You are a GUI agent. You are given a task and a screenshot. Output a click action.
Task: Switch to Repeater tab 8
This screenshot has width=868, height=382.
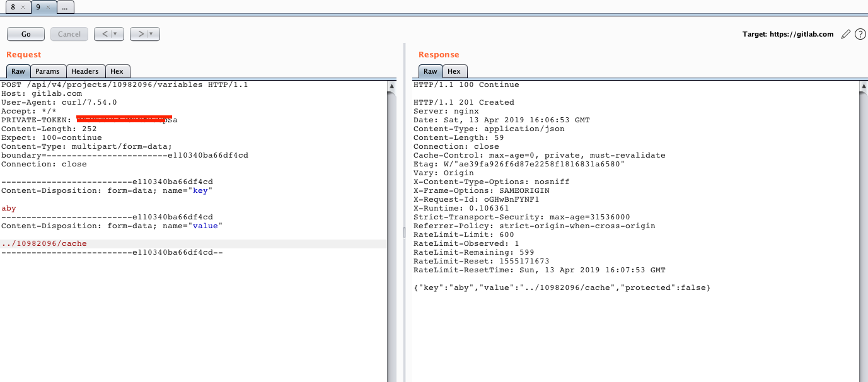[x=13, y=8]
